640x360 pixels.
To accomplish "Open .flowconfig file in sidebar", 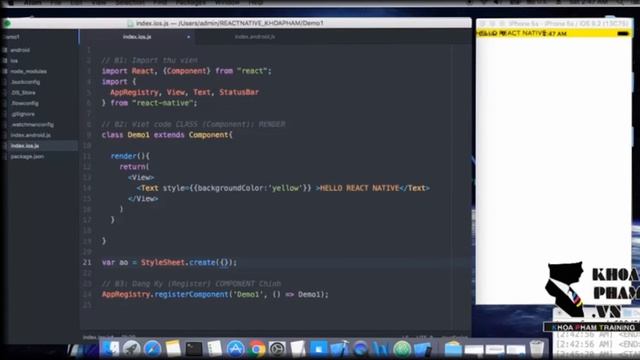I will pos(24,103).
